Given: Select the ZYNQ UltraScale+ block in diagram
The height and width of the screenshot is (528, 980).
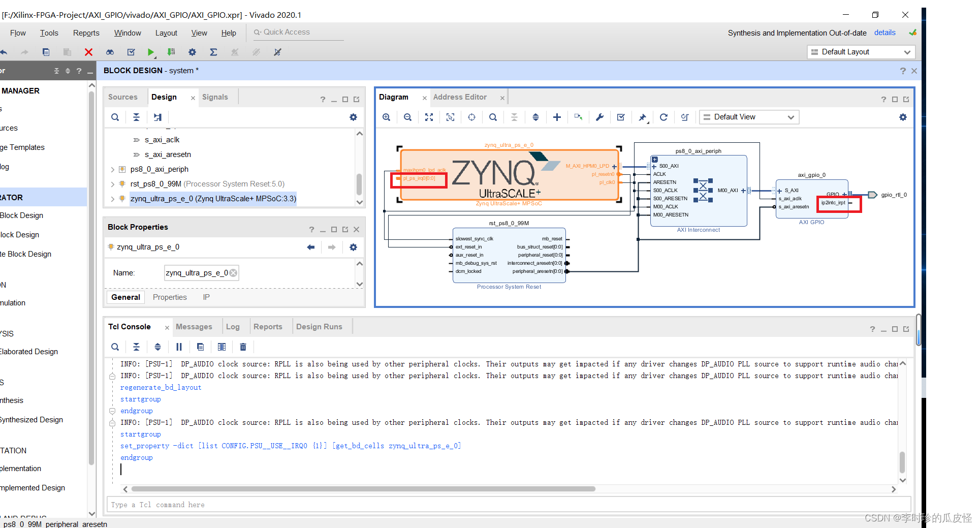Looking at the screenshot, I should pyautogui.click(x=510, y=175).
